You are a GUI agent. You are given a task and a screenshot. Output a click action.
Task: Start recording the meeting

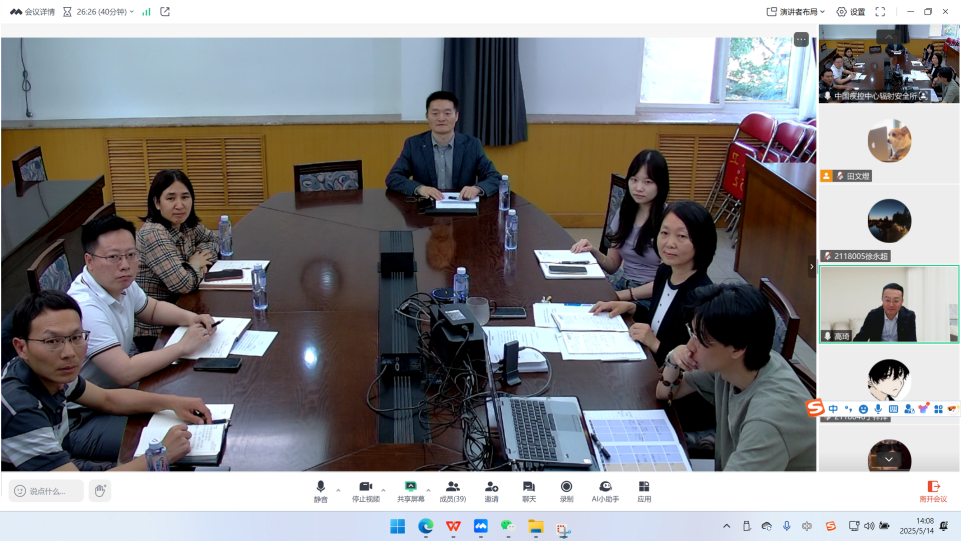click(566, 490)
